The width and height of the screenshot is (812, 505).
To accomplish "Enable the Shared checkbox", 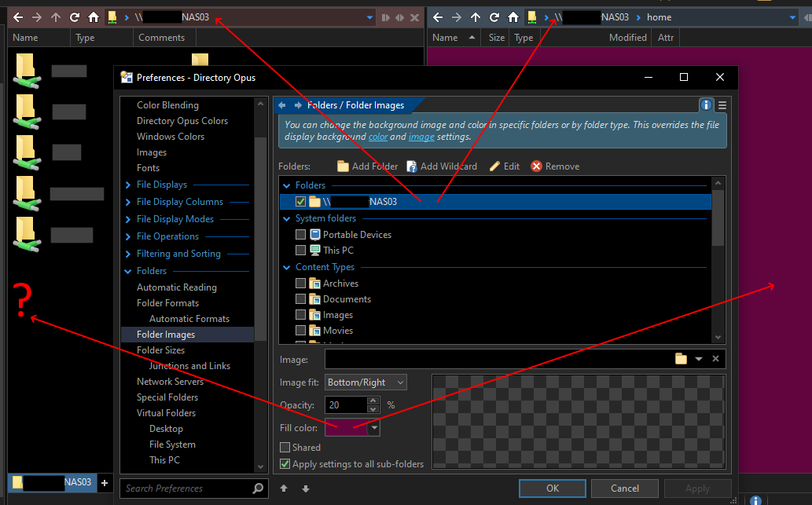I will tap(285, 447).
